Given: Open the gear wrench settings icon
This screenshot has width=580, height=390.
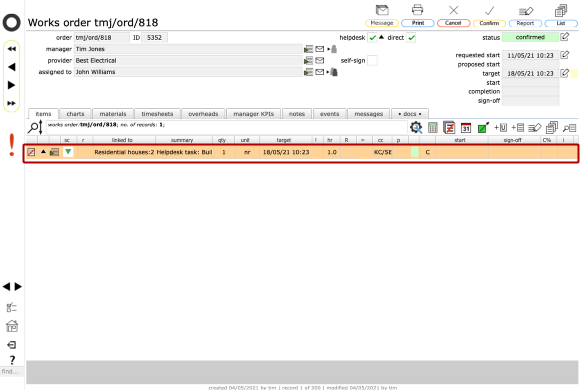Looking at the screenshot, I should (416, 128).
